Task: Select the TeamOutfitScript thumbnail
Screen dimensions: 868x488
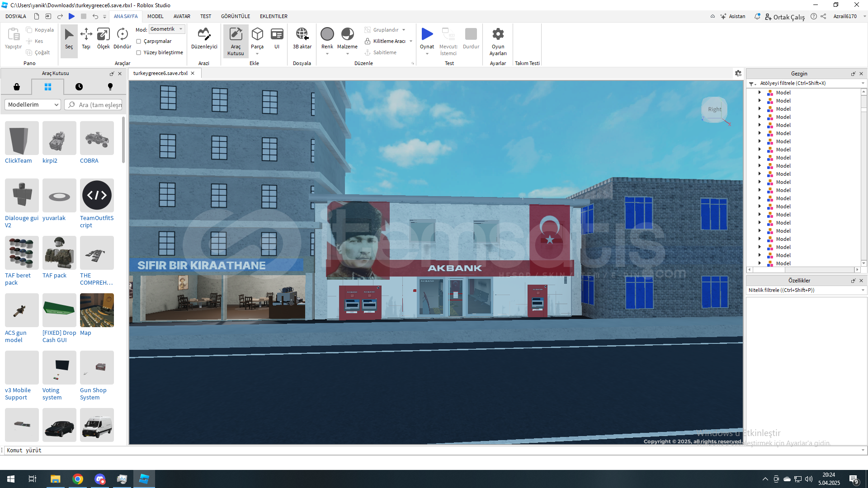Action: pyautogui.click(x=97, y=195)
